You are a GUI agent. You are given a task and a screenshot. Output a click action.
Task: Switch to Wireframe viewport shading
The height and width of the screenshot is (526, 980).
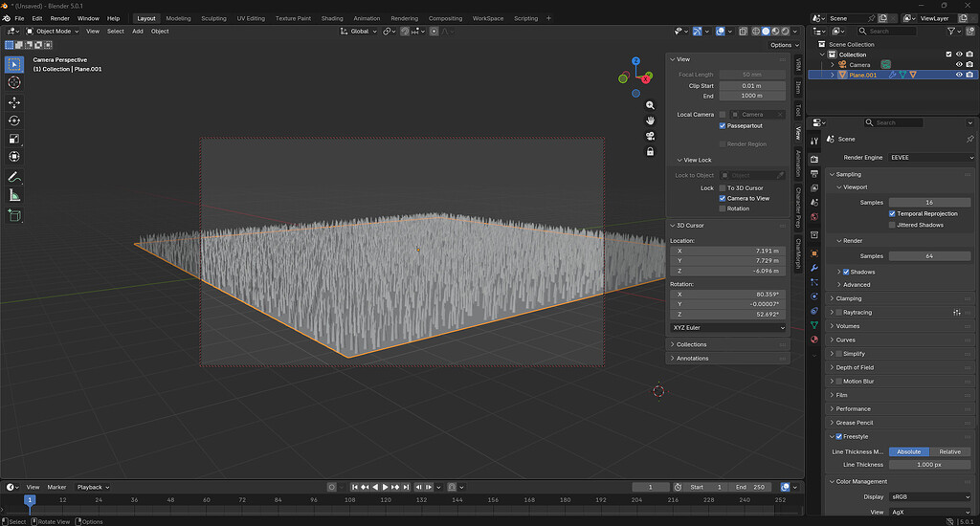[756, 32]
